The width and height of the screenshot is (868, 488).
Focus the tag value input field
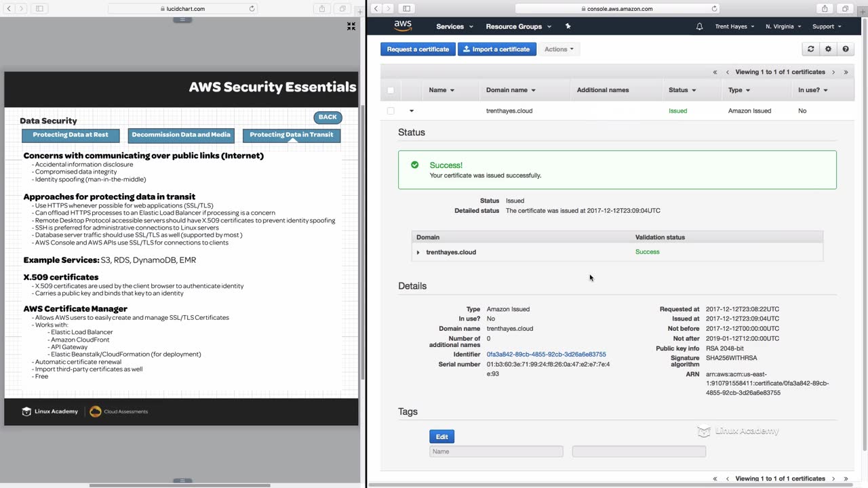click(639, 451)
